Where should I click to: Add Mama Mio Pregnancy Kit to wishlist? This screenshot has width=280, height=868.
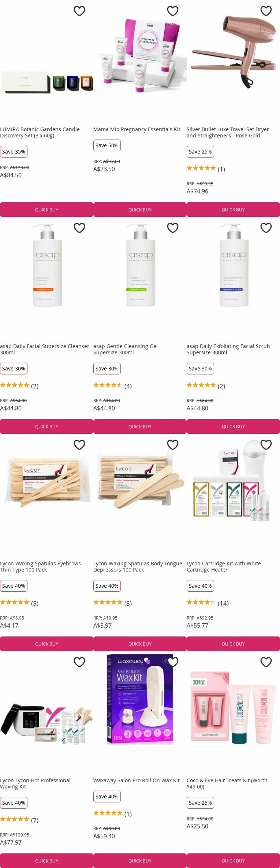[173, 11]
